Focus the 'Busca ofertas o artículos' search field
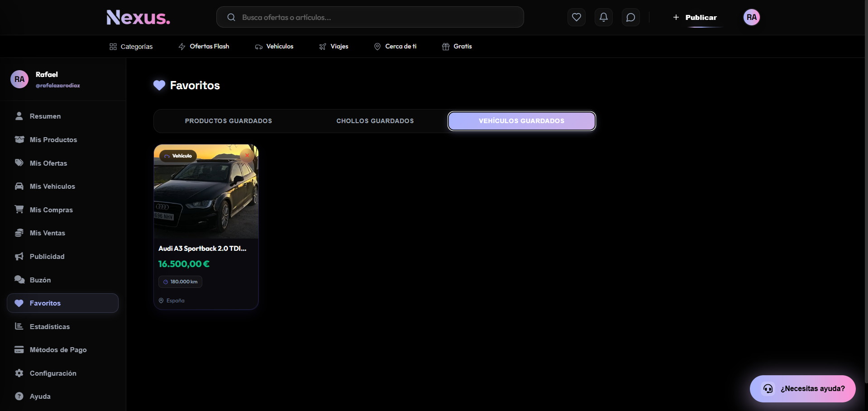This screenshot has height=411, width=868. pyautogui.click(x=370, y=17)
